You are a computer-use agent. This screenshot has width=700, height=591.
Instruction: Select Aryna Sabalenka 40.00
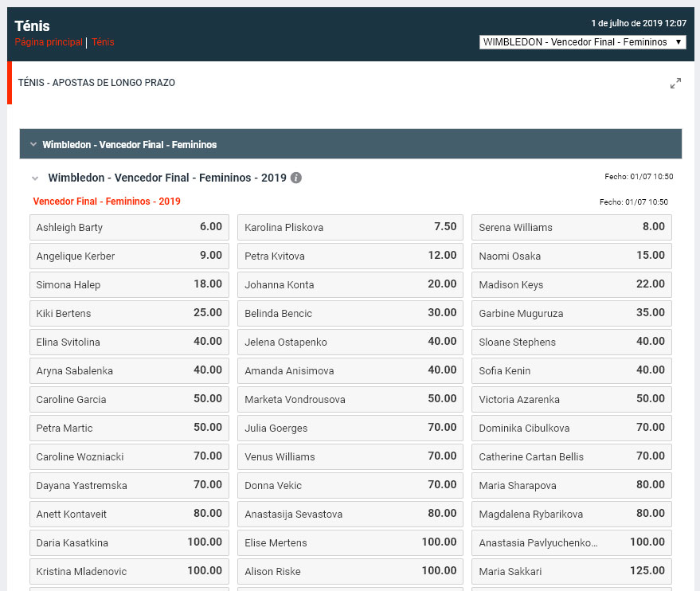(130, 370)
